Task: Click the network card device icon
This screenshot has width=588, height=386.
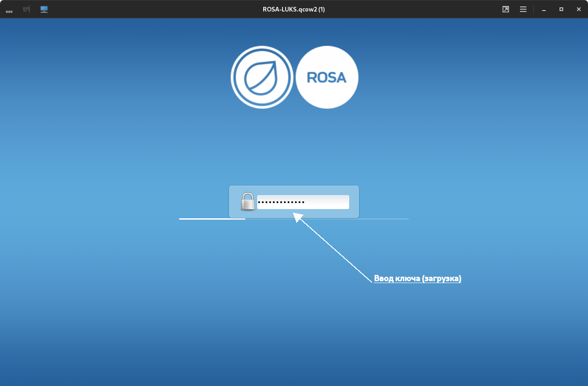Action: point(27,9)
